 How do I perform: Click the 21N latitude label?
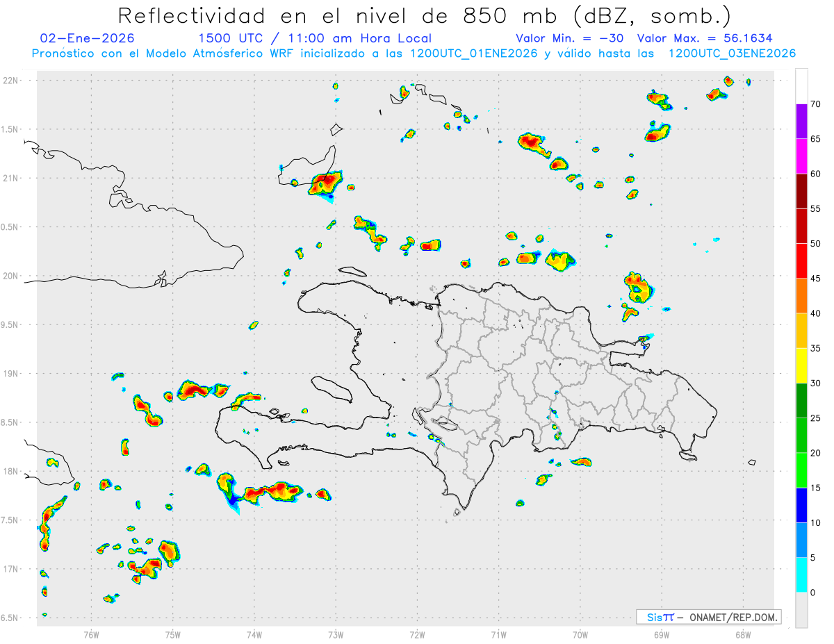tap(10, 179)
